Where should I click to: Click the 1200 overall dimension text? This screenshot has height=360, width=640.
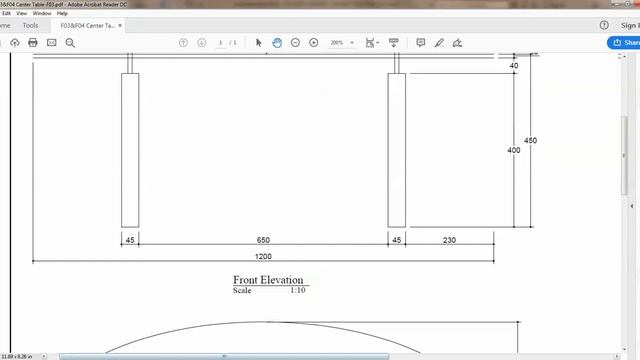[x=263, y=256]
